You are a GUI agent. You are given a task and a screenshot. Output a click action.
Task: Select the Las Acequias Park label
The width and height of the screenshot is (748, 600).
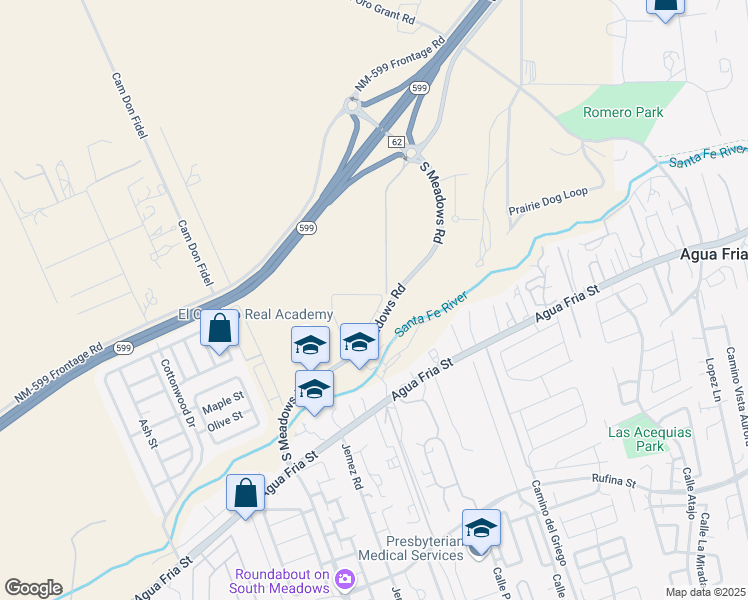(x=649, y=439)
